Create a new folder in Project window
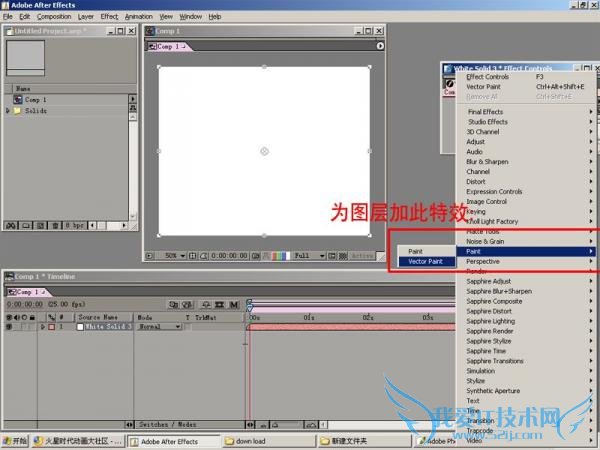Screen dimensions: 600x450 pos(26,225)
